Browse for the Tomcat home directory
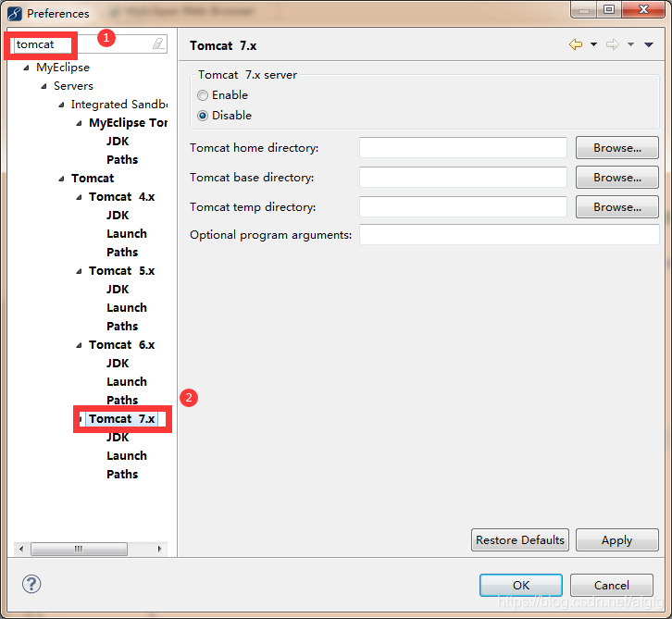This screenshot has width=672, height=619. 616,148
